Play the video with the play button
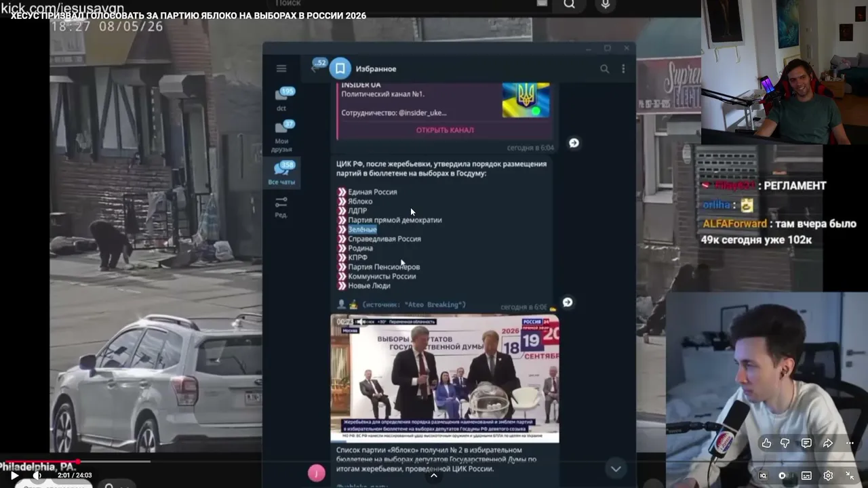868x488 pixels. click(14, 475)
